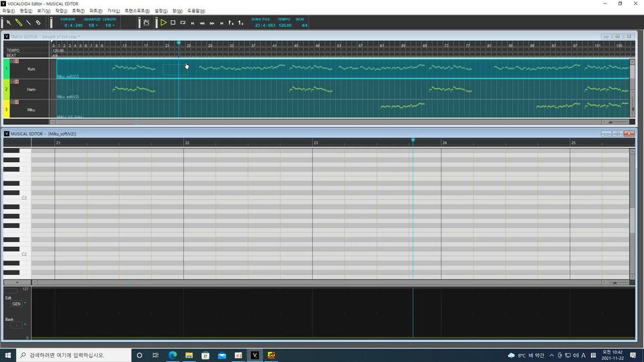Select the Kuro track name
644x362 pixels.
click(x=32, y=69)
